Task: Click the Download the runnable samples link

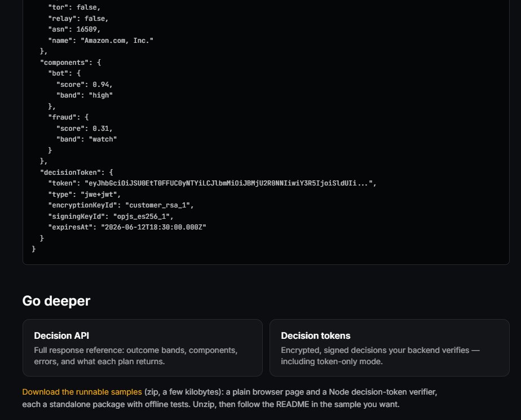Action: tap(82, 392)
